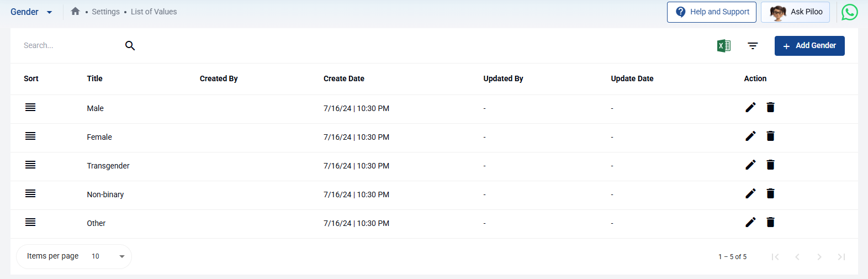Delete the Female gender entry
The image size is (868, 279).
tap(770, 136)
